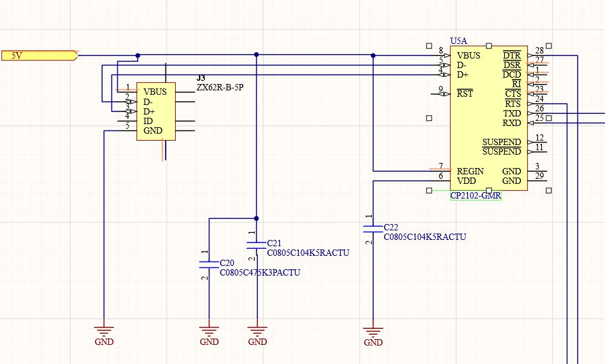Viewport: 605px width, 364px height.
Task: Select the ID pin label on J3
Action: pyautogui.click(x=148, y=121)
